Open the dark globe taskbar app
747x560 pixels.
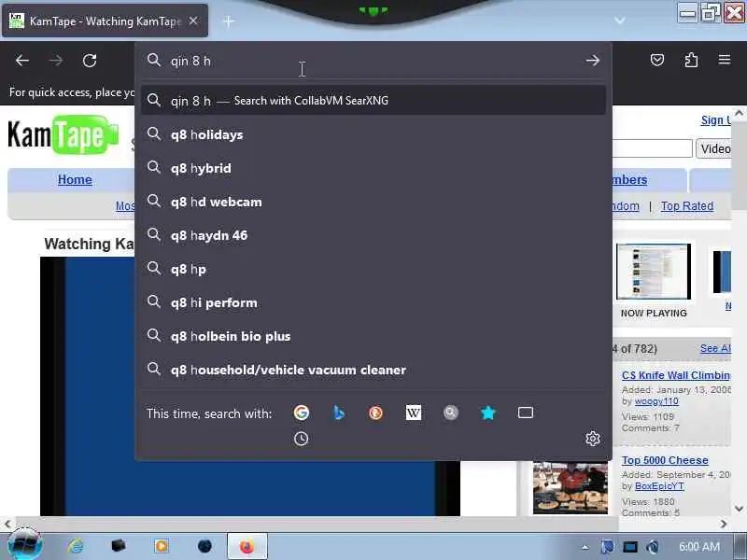click(x=204, y=546)
